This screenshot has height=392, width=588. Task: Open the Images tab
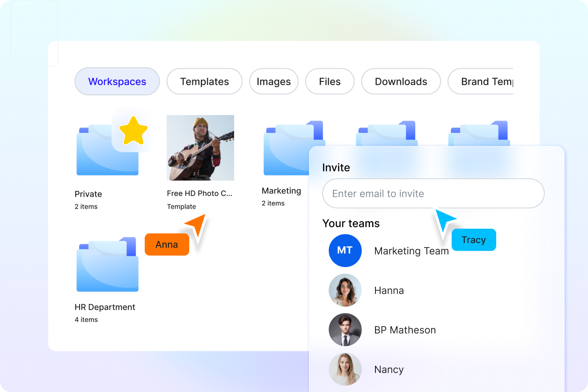274,81
